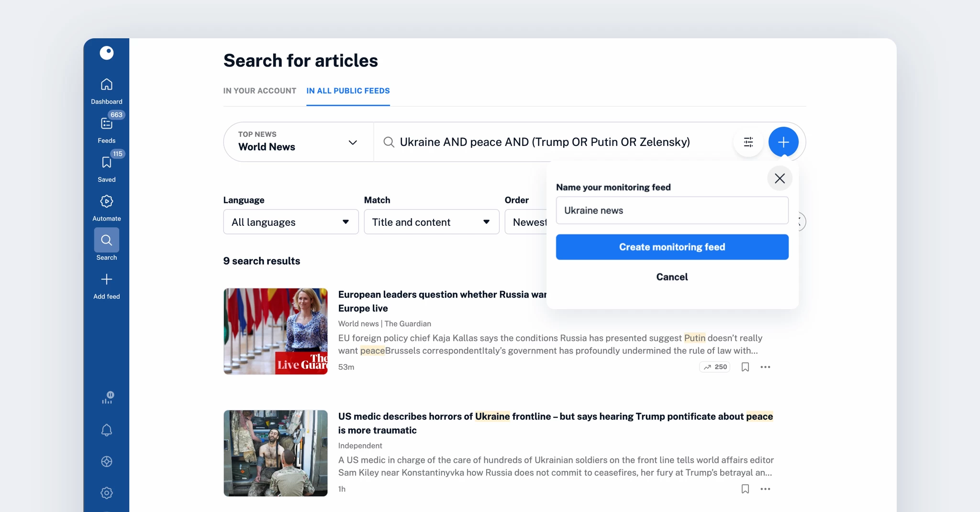Click the feed name field with Ukraine news
The image size is (980, 512).
(672, 210)
